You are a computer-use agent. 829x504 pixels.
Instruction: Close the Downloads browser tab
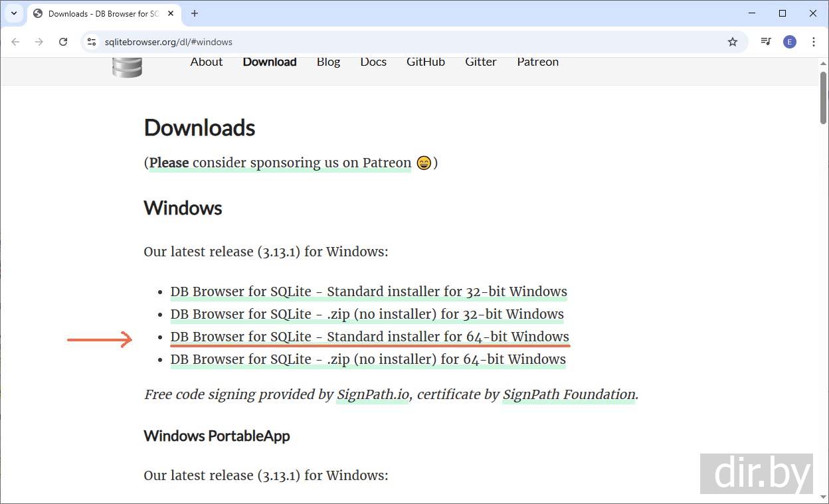(x=170, y=13)
